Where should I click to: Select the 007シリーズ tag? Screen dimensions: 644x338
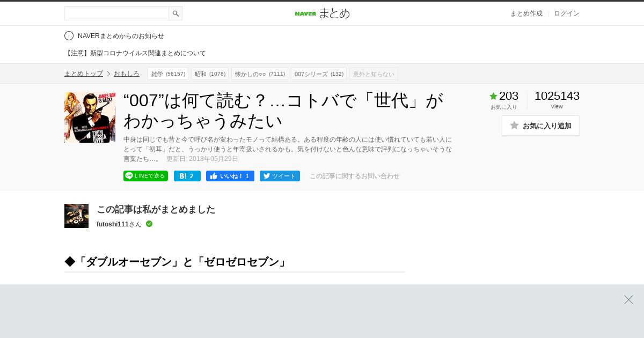click(x=319, y=74)
